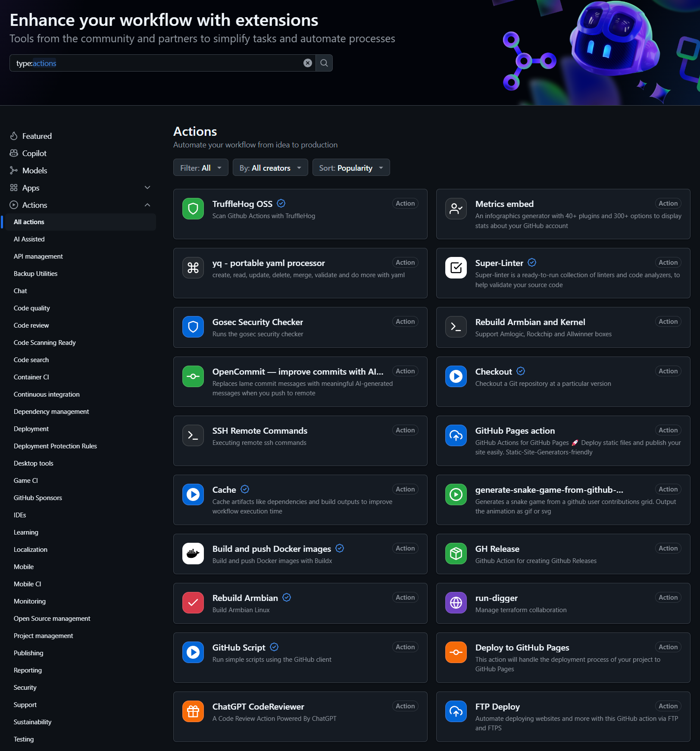Open Models in the sidebar
This screenshot has width=700, height=751.
pos(34,171)
